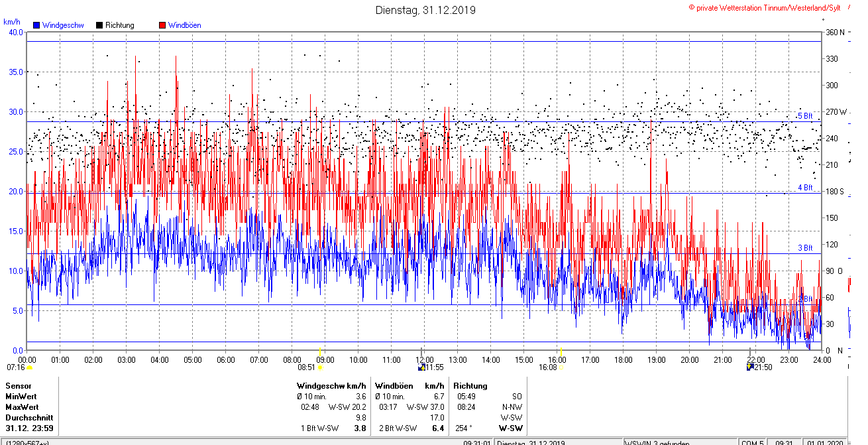Click the N-NW maximum direction value
868x445 pixels.
(x=512, y=407)
